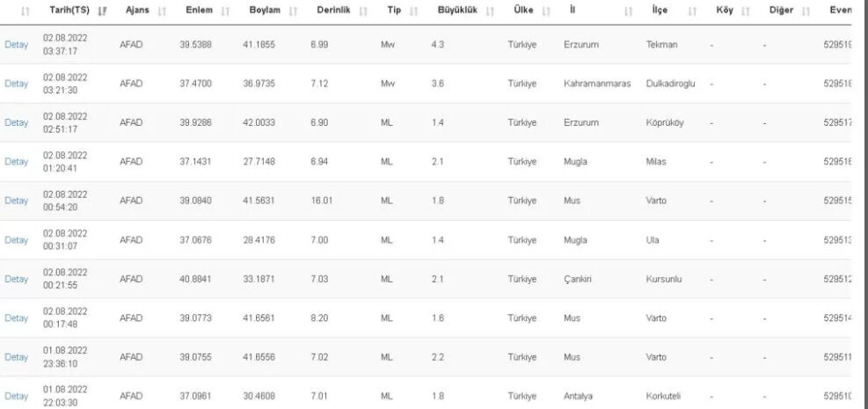The width and height of the screenshot is (868, 409).
Task: Click Detay for Antalya Korkuteli earthquake
Action: (16, 397)
